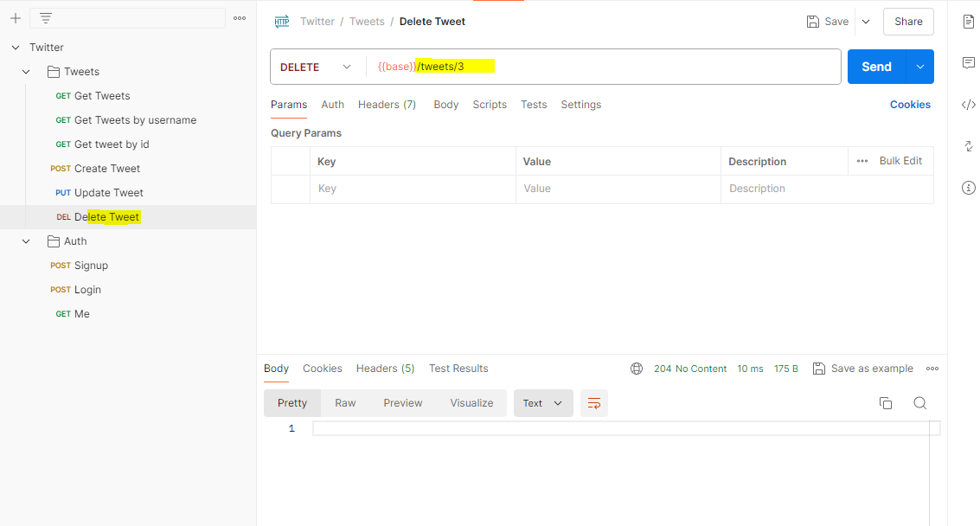
Task: Open the Scripts tab
Action: [x=490, y=105]
